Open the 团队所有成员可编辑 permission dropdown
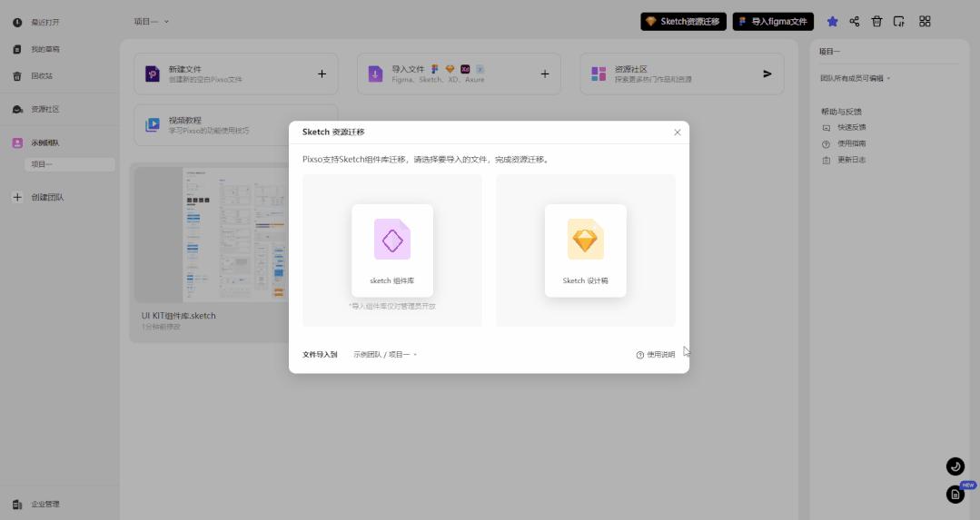980x520 pixels. pos(855,79)
